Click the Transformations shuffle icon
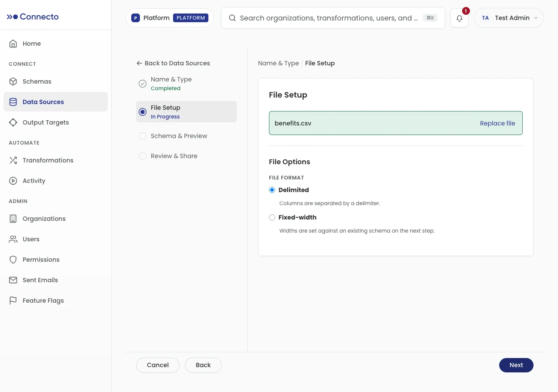 pos(13,160)
